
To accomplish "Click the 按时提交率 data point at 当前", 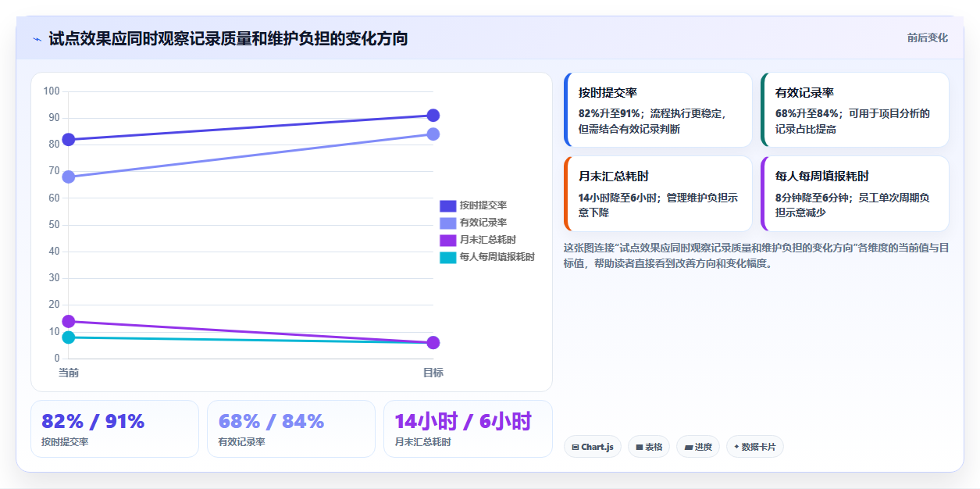I will (x=69, y=140).
